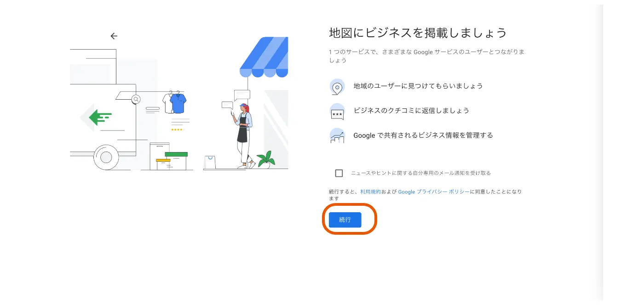The width and height of the screenshot is (644, 305).
Task: Click text ビジネスのクチコミに返信しましょう
Action: pos(411,111)
